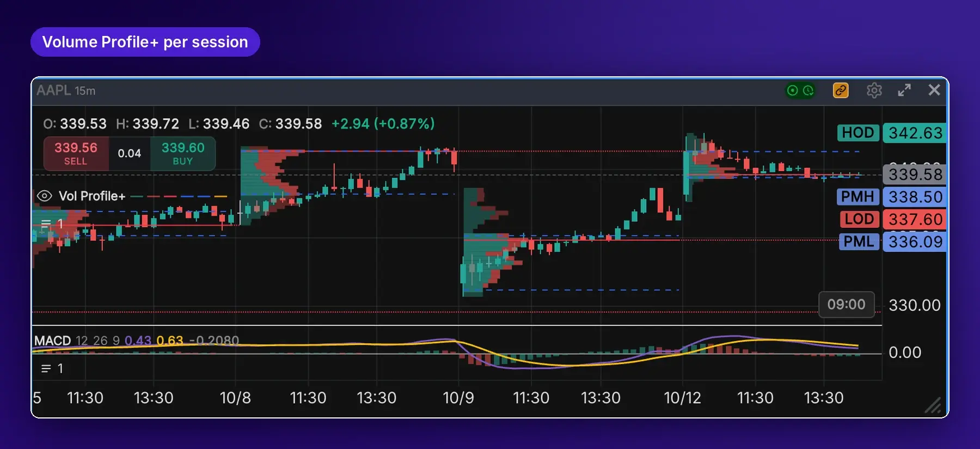
Task: Click the 09:00 countdown badge
Action: tap(847, 304)
